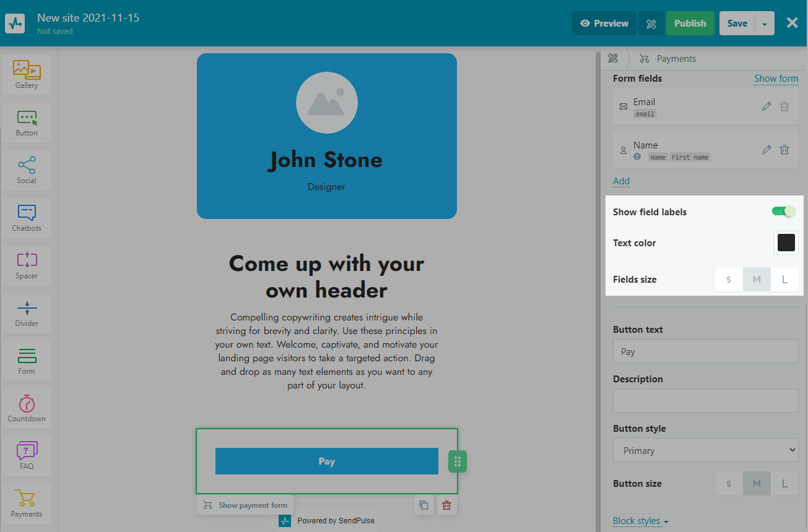This screenshot has height=532, width=808.
Task: Set Button size to L
Action: (784, 484)
